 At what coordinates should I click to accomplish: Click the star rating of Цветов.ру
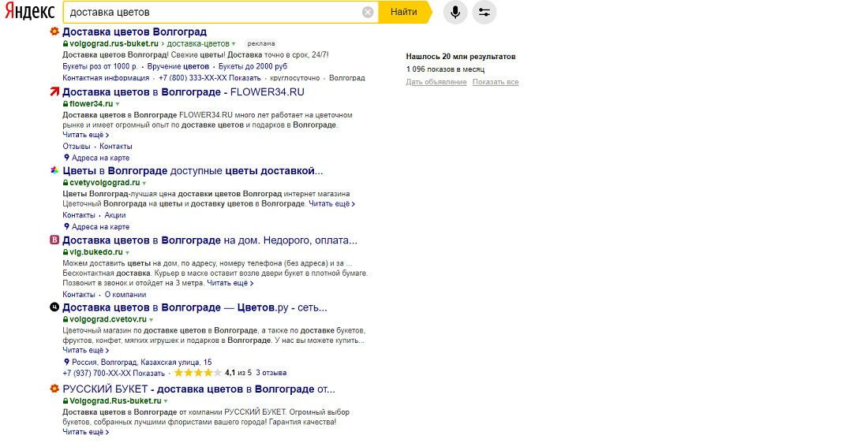[x=197, y=373]
